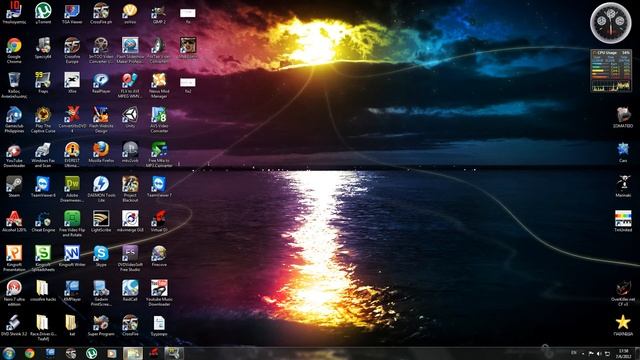Launch the Unity desktop shortcut

(x=130, y=117)
